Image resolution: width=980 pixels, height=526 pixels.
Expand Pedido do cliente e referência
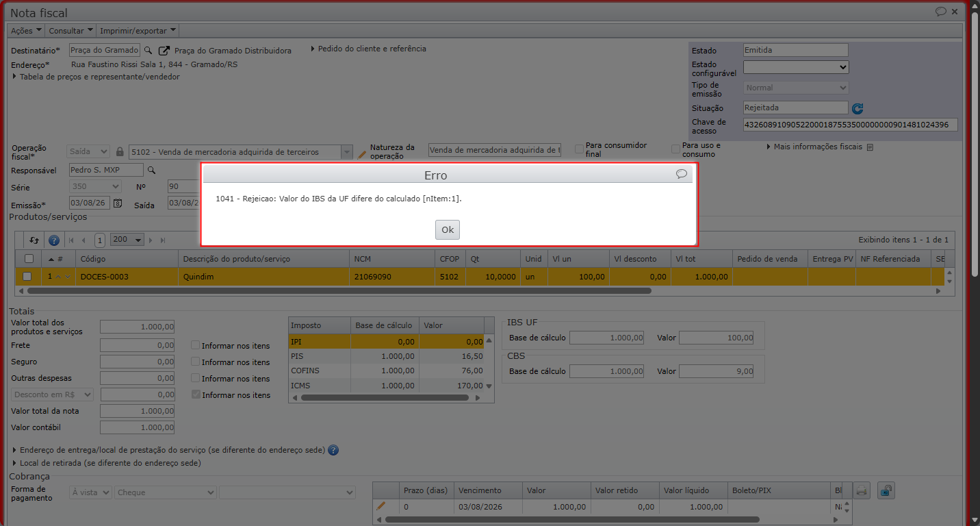coord(368,49)
